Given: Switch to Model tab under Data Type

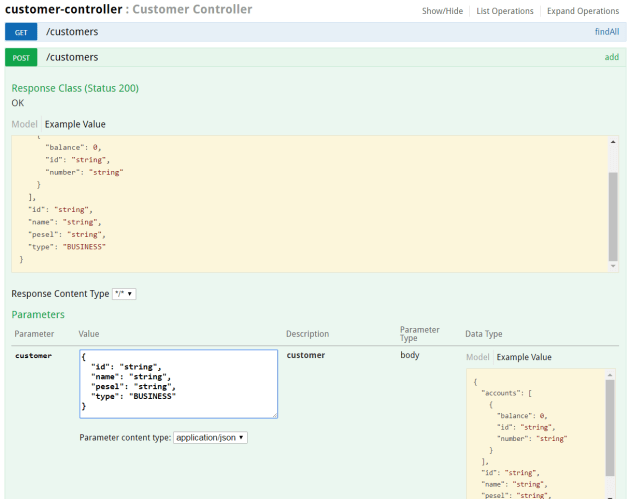Looking at the screenshot, I should point(478,357).
